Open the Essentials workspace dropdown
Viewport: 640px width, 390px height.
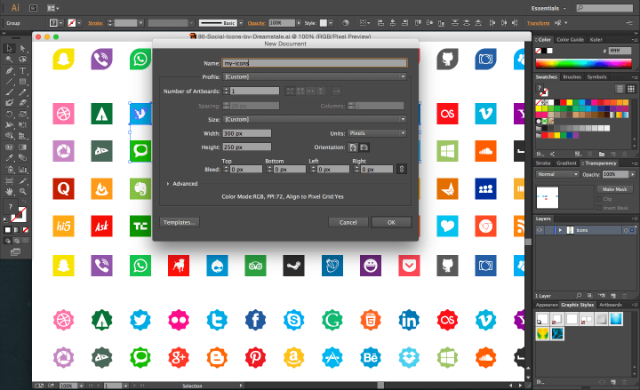click(x=549, y=8)
